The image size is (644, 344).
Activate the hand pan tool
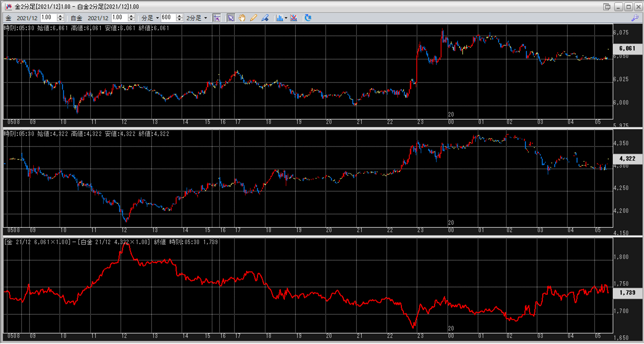tap(242, 18)
